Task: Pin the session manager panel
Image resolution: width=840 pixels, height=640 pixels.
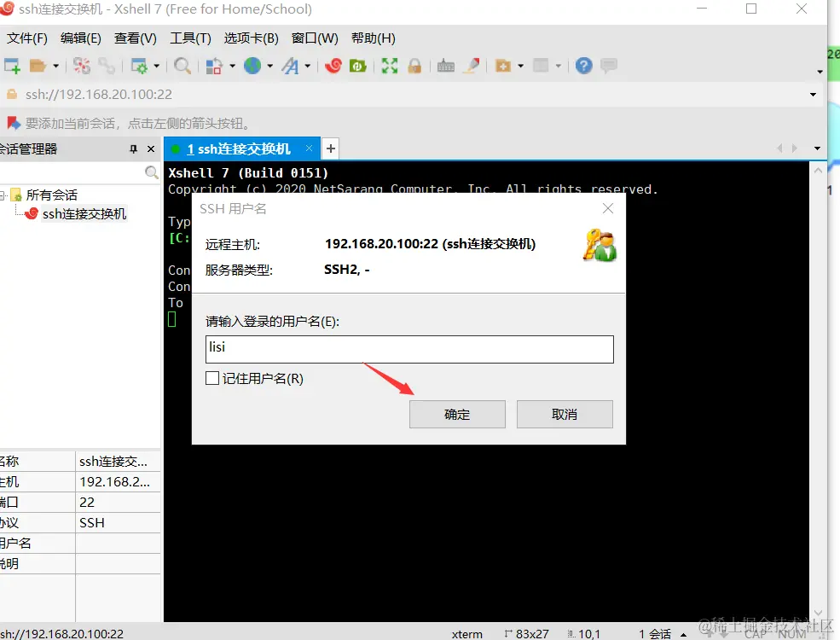Action: pos(133,149)
